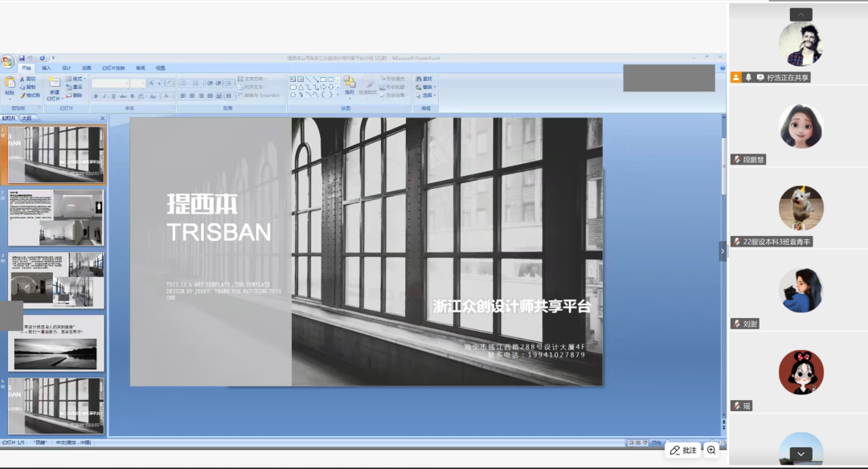
Task: Click the magnifier zoom icon beside 批注
Action: (711, 451)
